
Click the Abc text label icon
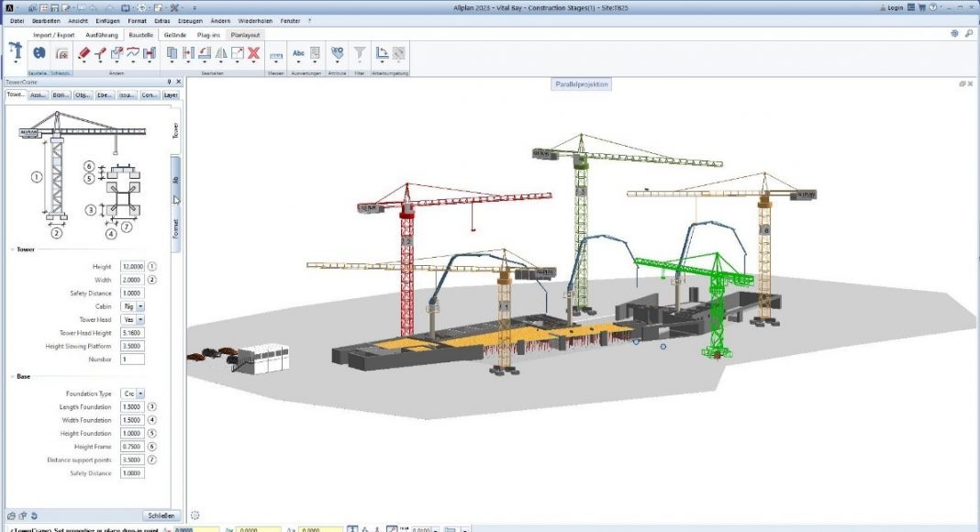point(298,53)
